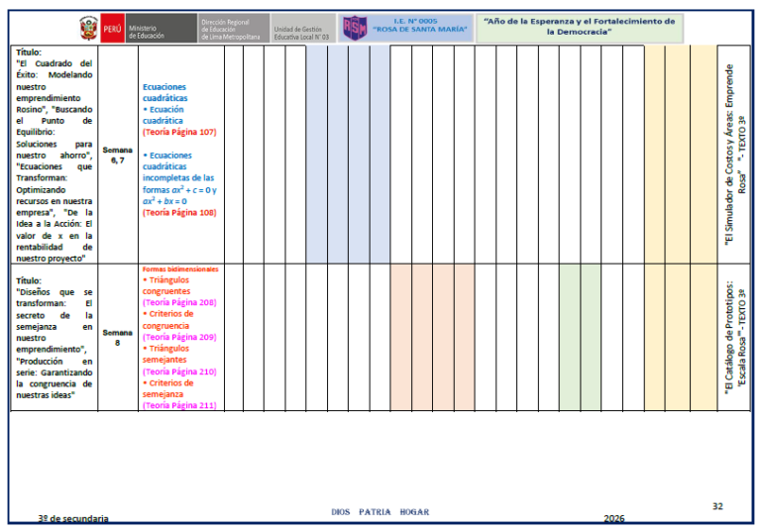
Task: Click the 'Ecuaciones cuadráticas incompletas' bullet
Action: (x=179, y=177)
